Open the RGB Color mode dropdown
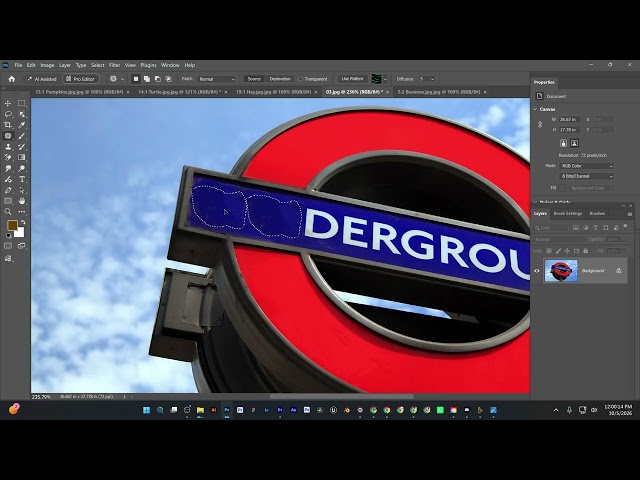Screen dimensions: 640x480 pyautogui.click(x=587, y=166)
